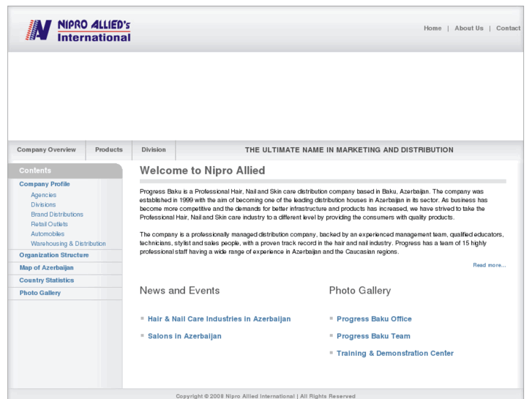The height and width of the screenshot is (399, 532).
Task: Click the Welcome to Nipro Allied heading
Action: pyautogui.click(x=202, y=171)
